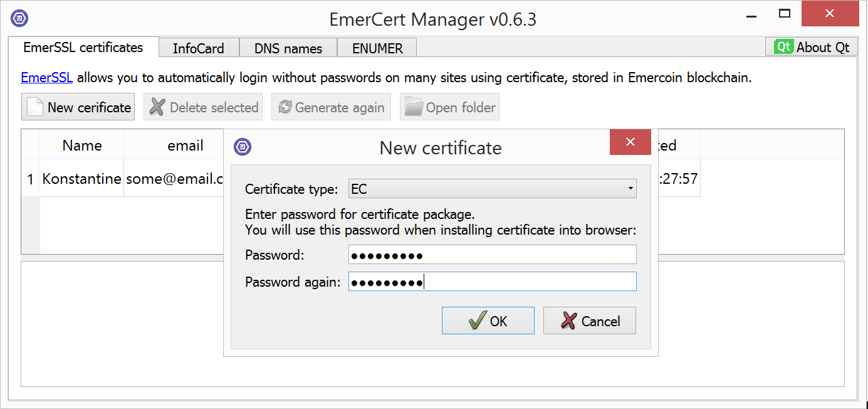Focus the Password input field
The height and width of the screenshot is (409, 868).
click(x=492, y=255)
